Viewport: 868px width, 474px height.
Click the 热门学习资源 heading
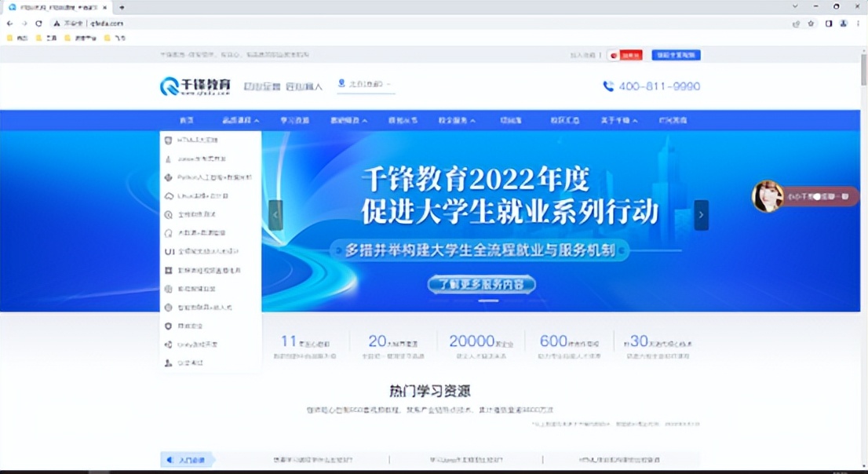pos(429,391)
